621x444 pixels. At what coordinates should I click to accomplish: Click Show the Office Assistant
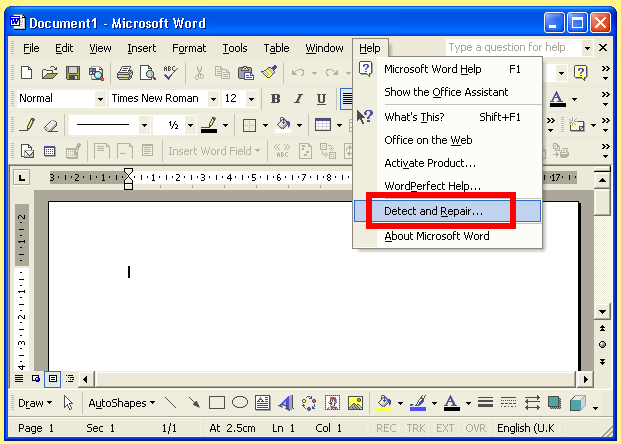448,92
